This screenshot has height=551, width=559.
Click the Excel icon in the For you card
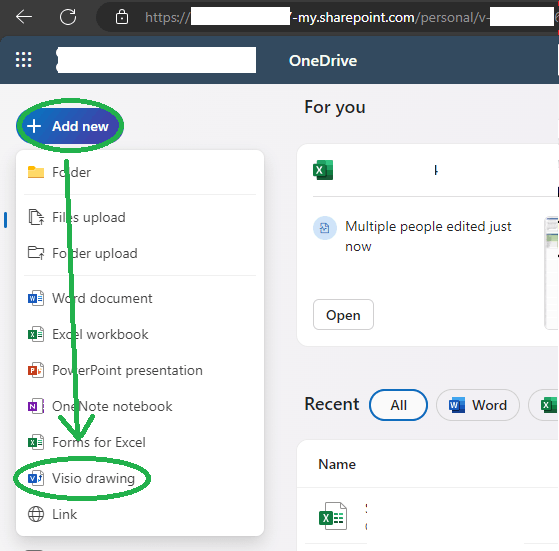click(323, 170)
